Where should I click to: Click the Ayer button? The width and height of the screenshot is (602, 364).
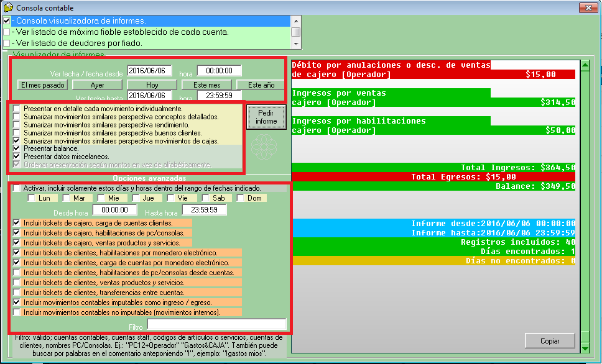[97, 84]
